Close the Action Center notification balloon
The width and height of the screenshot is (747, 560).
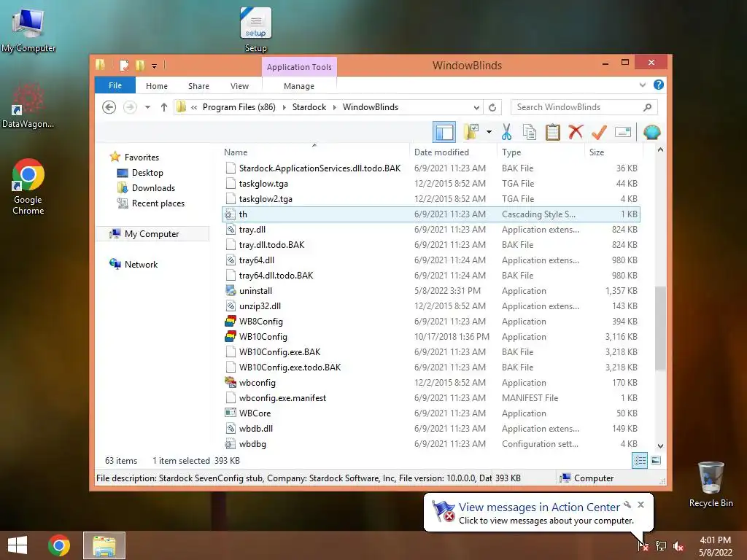640,505
